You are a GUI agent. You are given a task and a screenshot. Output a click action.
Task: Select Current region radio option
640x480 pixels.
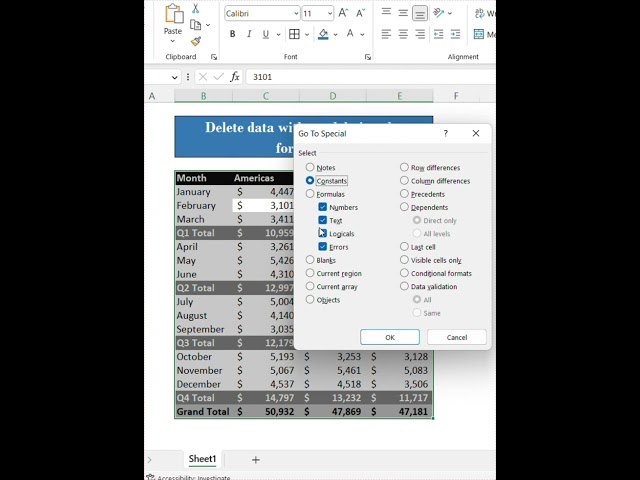click(310, 273)
